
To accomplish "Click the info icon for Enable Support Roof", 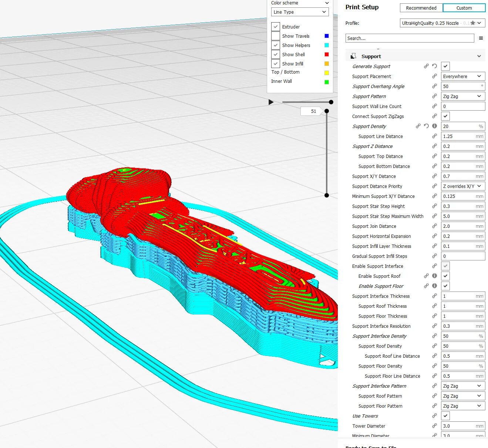I will coord(434,276).
